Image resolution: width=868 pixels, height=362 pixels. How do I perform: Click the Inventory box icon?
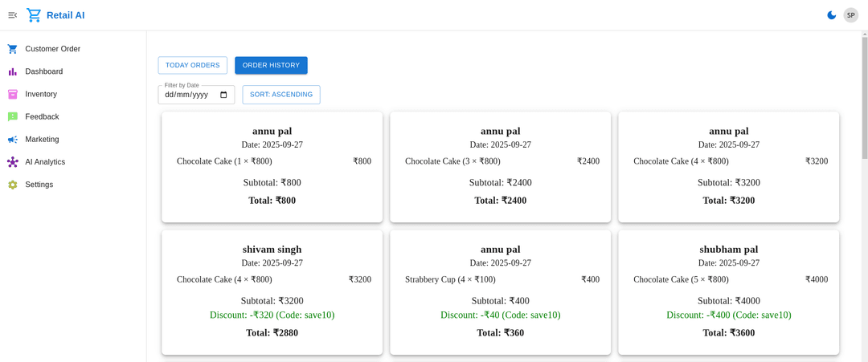[x=13, y=94]
